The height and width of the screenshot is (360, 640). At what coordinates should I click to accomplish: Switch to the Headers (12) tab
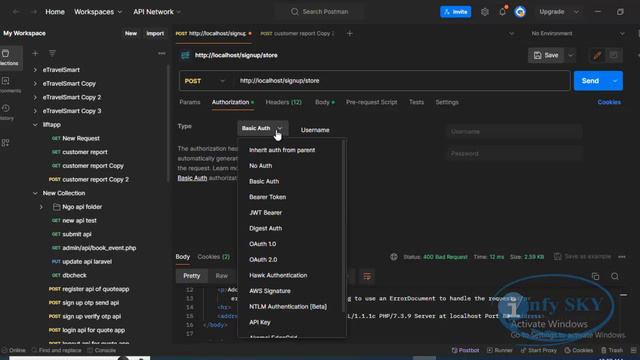click(x=284, y=102)
